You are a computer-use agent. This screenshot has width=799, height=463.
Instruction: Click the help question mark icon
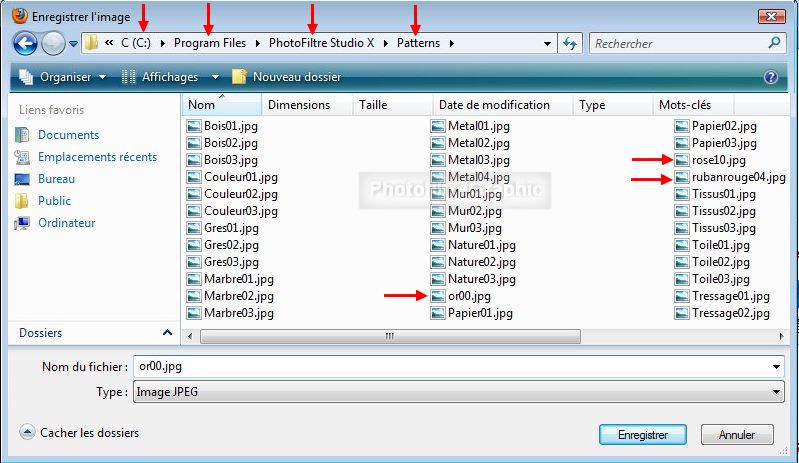770,77
